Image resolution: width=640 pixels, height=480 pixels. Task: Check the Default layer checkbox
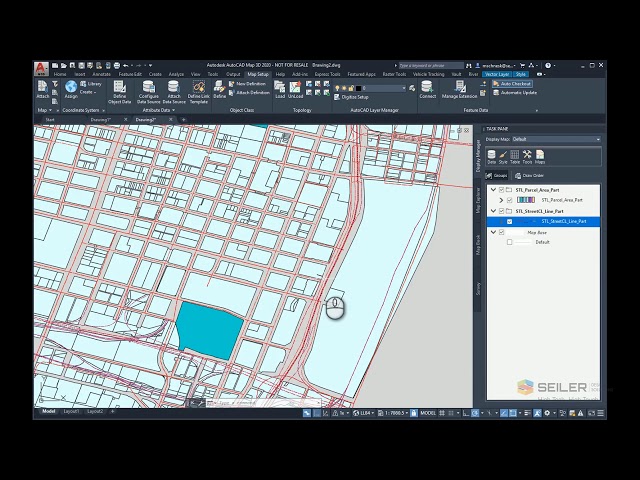509,242
